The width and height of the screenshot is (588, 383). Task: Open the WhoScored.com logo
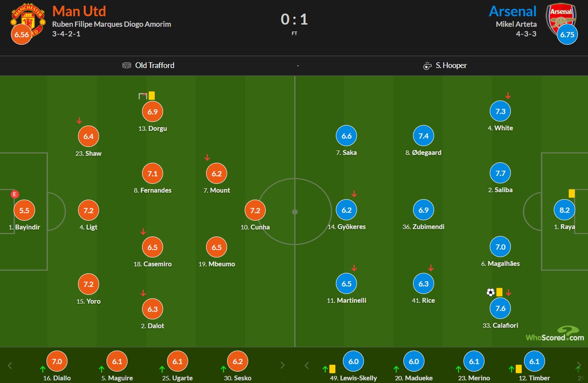[555, 333]
